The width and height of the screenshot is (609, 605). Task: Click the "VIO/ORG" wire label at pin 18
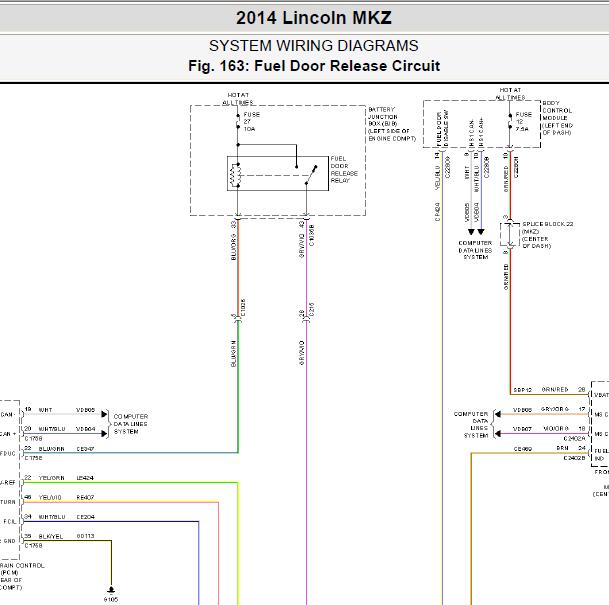coord(555,428)
